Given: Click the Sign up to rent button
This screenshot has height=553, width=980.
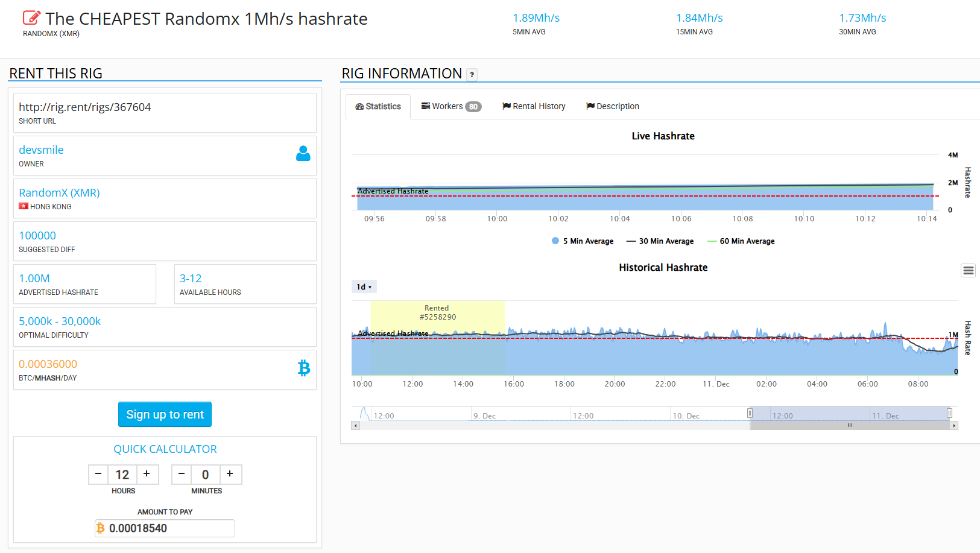Looking at the screenshot, I should (165, 414).
